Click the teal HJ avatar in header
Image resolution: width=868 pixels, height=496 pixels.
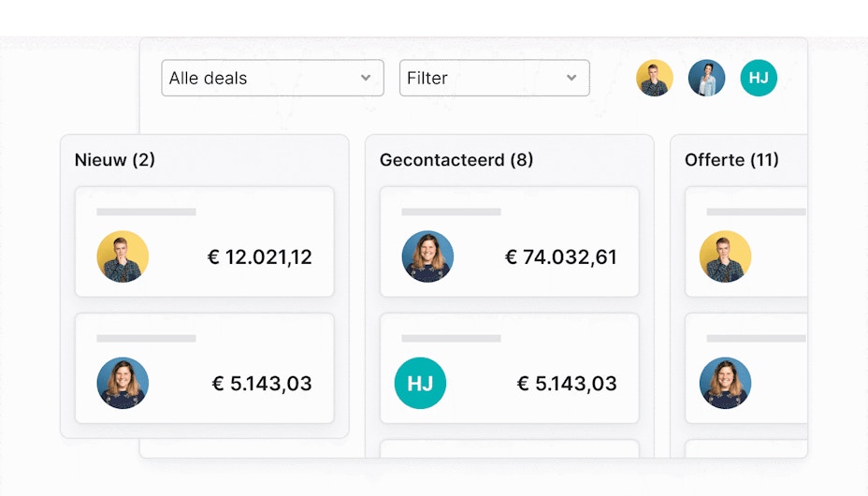pos(759,79)
